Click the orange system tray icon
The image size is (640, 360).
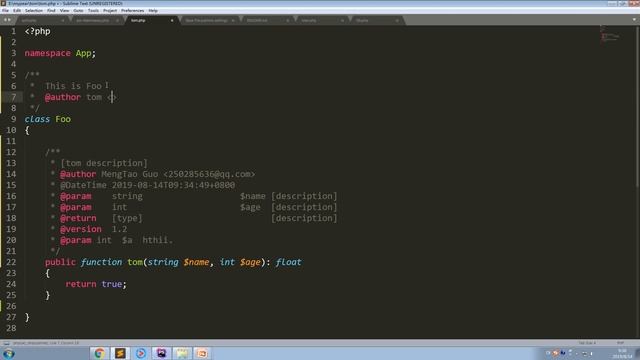[x=556, y=353]
